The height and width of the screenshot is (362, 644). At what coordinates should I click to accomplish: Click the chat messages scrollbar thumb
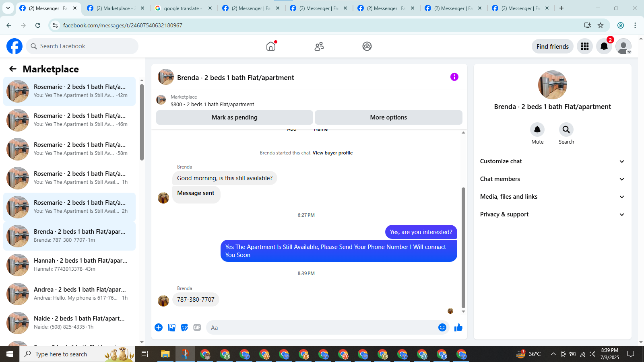[x=463, y=247]
